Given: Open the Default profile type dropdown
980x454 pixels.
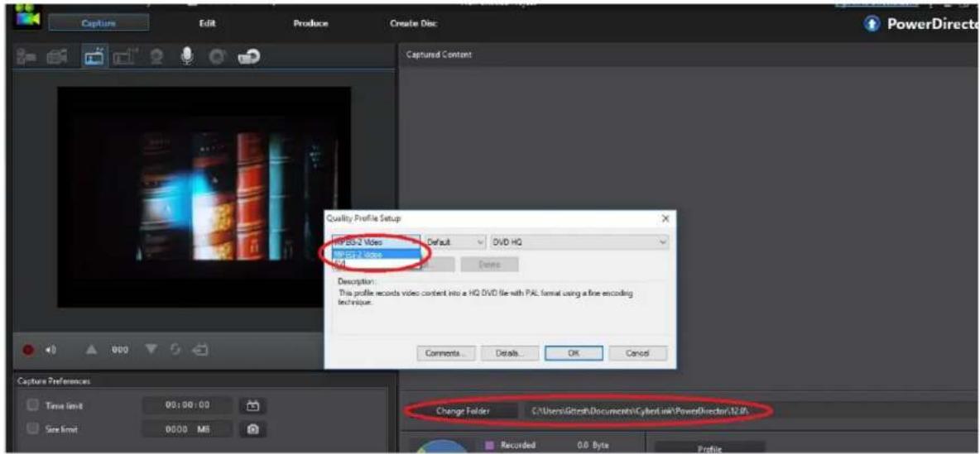Looking at the screenshot, I should (455, 241).
